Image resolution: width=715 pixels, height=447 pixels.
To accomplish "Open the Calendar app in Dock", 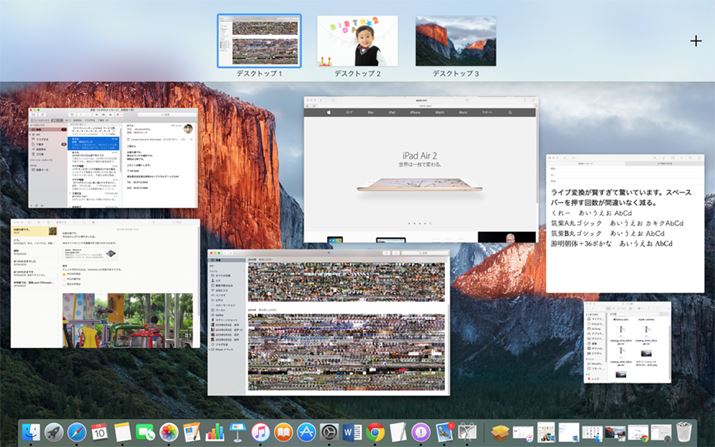I will [x=100, y=432].
